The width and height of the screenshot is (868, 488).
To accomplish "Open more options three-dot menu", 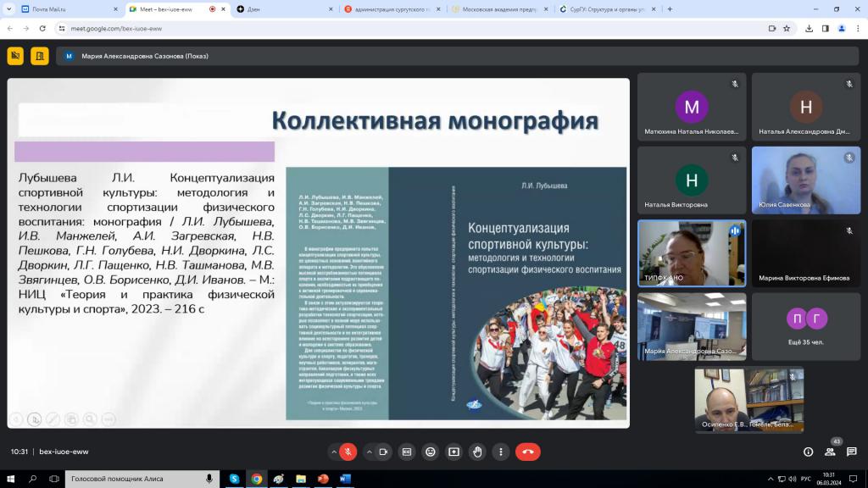I will [502, 452].
